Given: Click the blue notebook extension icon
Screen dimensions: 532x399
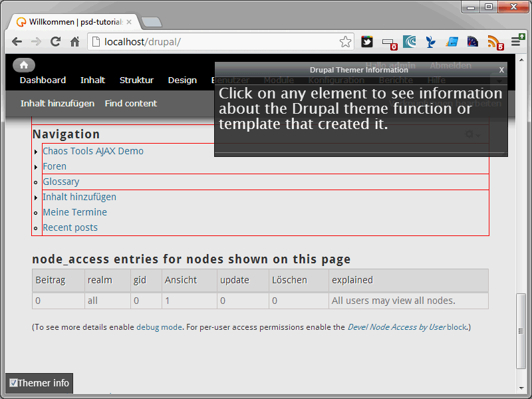Looking at the screenshot, I should point(452,42).
